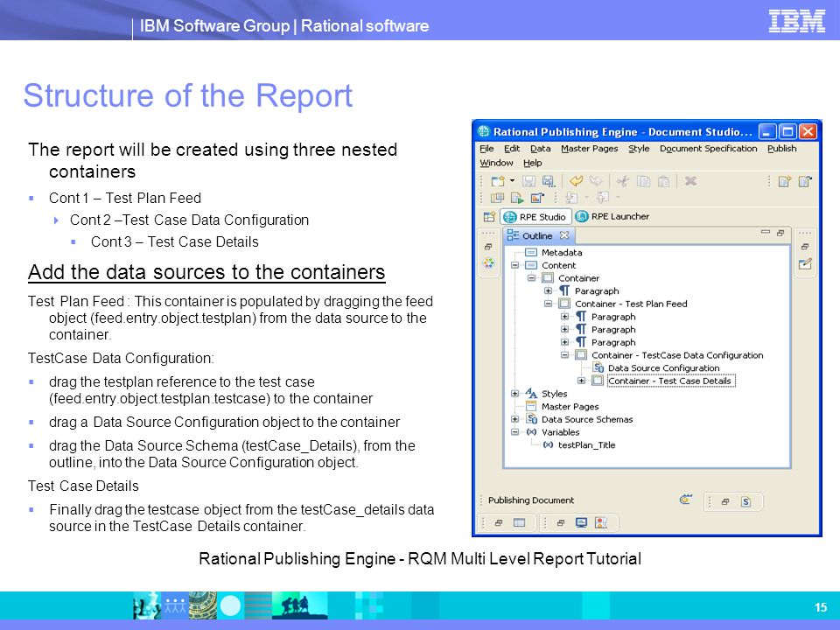Click the progress icon right of Publishing Document
Screen dimensions: 840x630
coord(685,500)
